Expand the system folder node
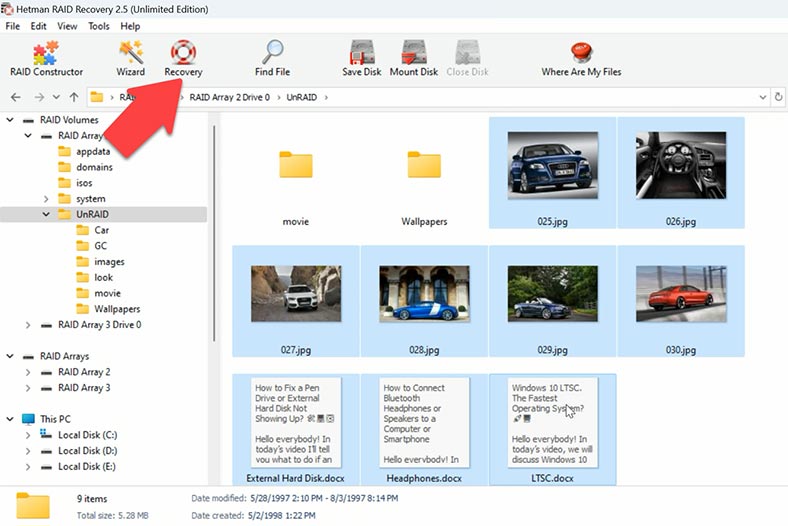 46,199
